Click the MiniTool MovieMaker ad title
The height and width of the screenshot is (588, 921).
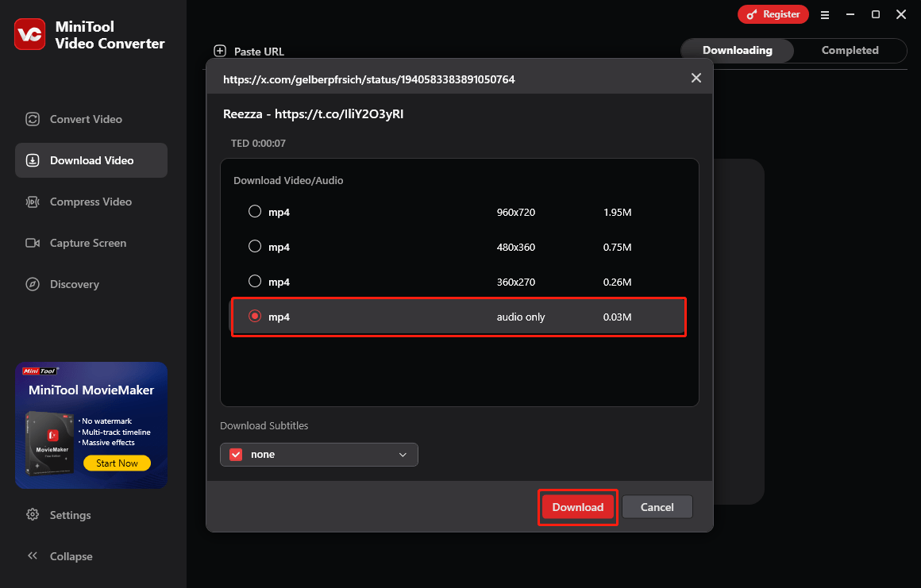point(91,390)
